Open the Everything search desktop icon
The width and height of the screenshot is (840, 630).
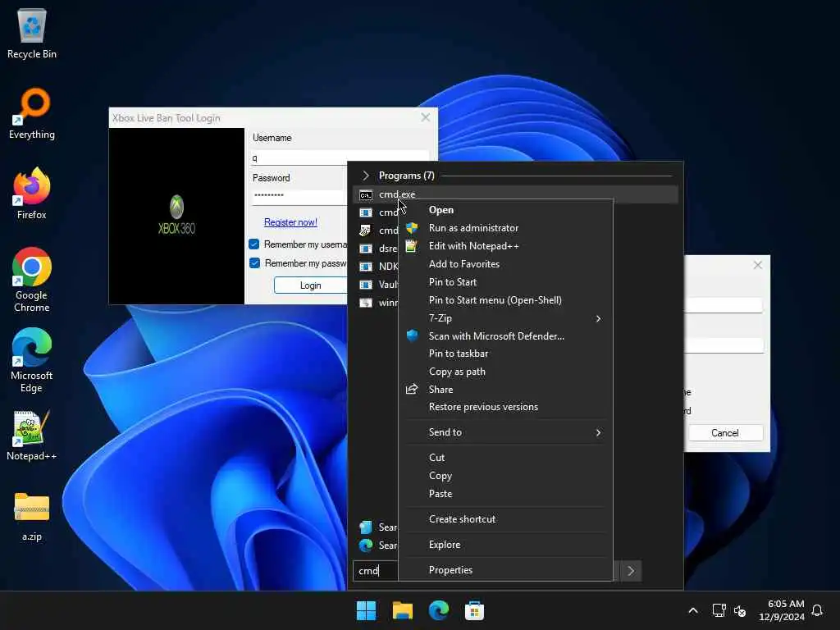(32, 113)
